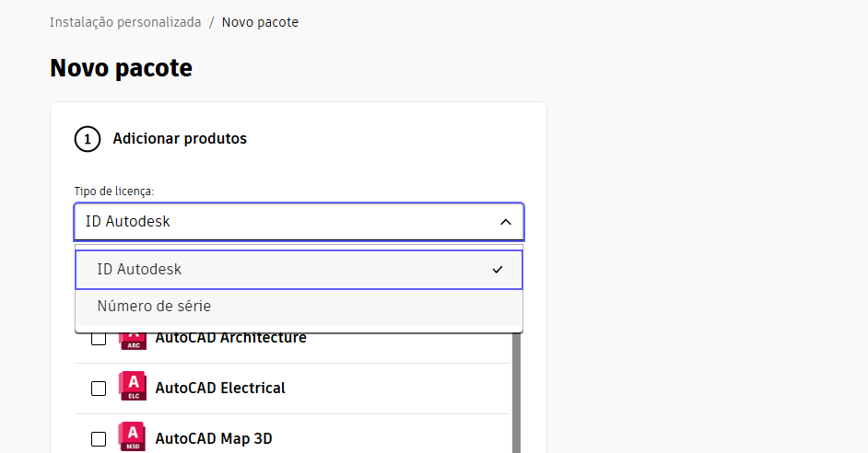This screenshot has height=453, width=868.
Task: Click the checkmark beside ID Autodesk option
Action: click(x=498, y=270)
